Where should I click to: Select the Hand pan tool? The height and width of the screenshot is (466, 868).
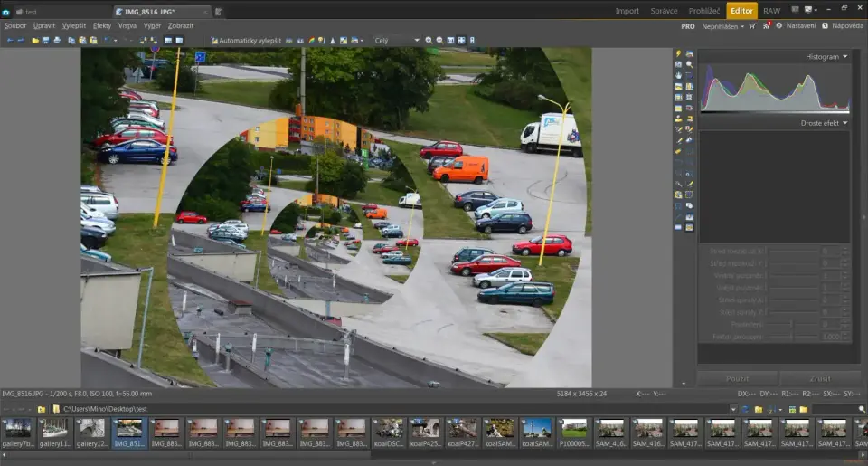pos(678,75)
